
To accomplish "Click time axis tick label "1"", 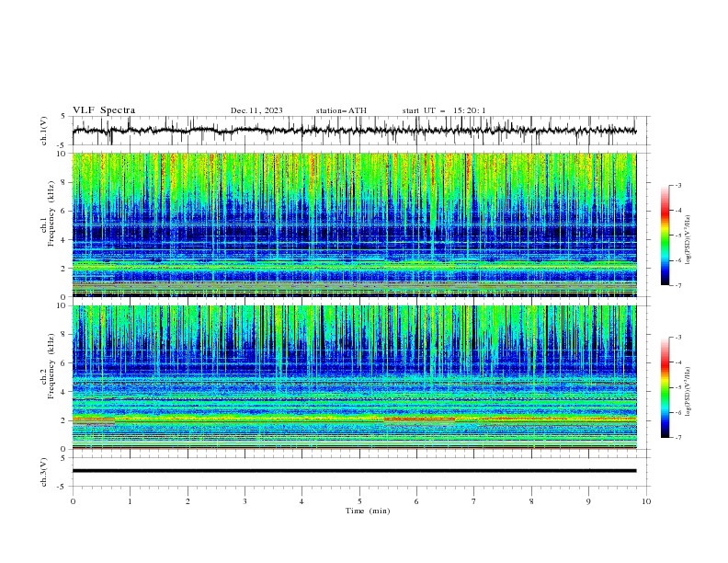I will click(x=131, y=501).
